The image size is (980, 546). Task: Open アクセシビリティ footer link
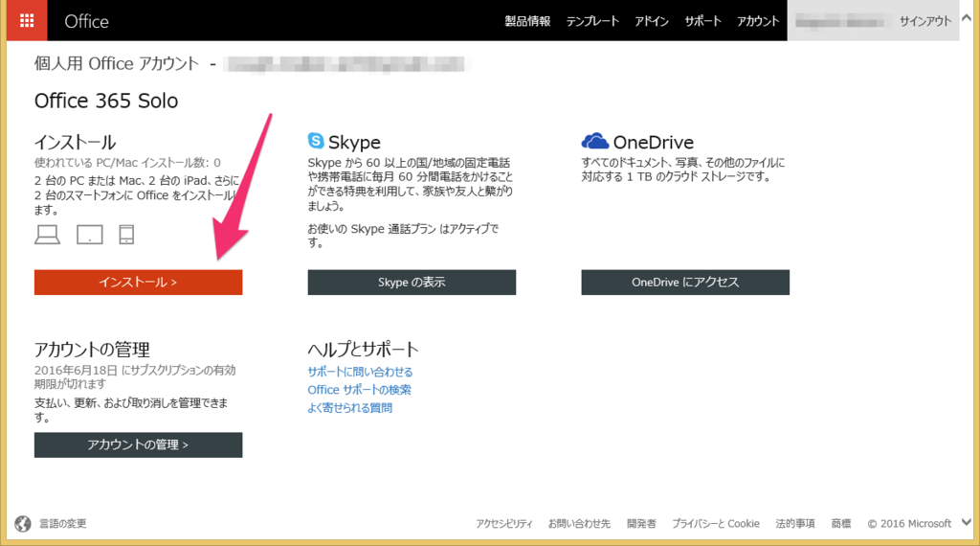[503, 523]
